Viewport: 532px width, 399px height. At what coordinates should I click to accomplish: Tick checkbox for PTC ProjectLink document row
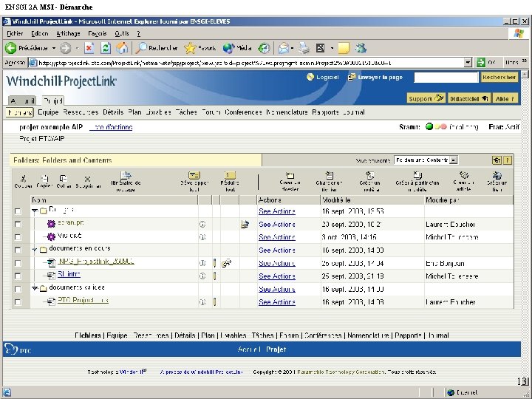click(x=18, y=302)
